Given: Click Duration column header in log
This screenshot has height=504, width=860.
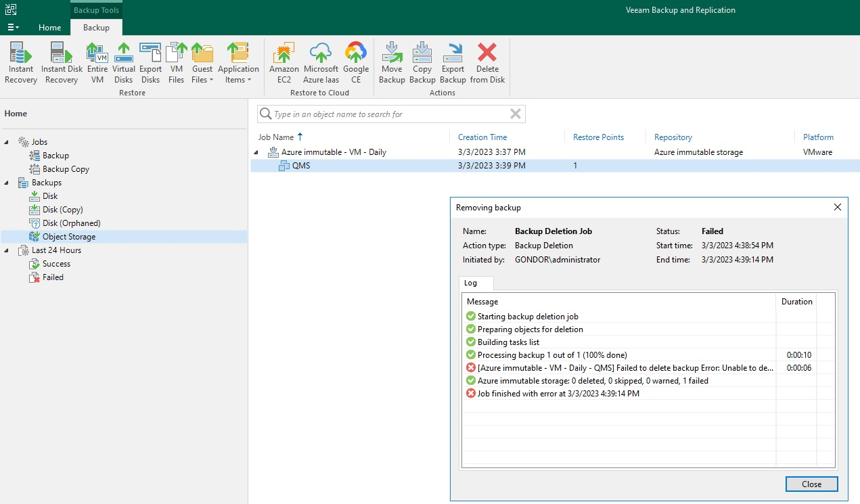Looking at the screenshot, I should coord(796,302).
